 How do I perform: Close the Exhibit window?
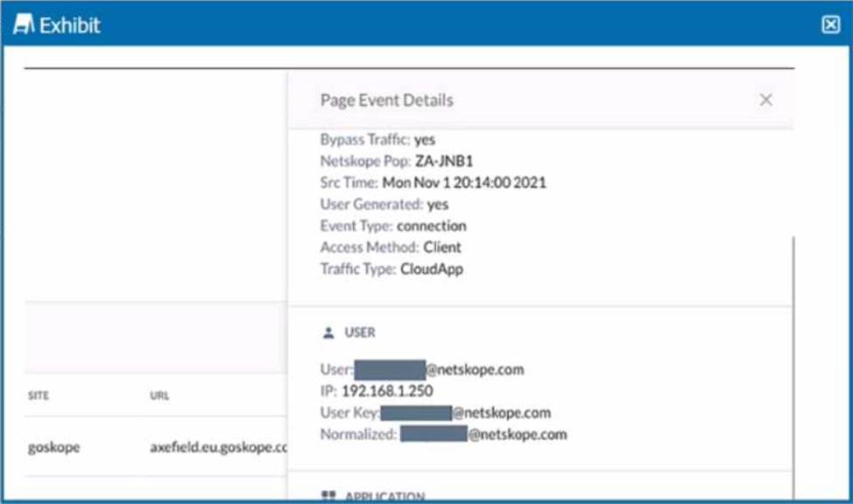(x=830, y=24)
